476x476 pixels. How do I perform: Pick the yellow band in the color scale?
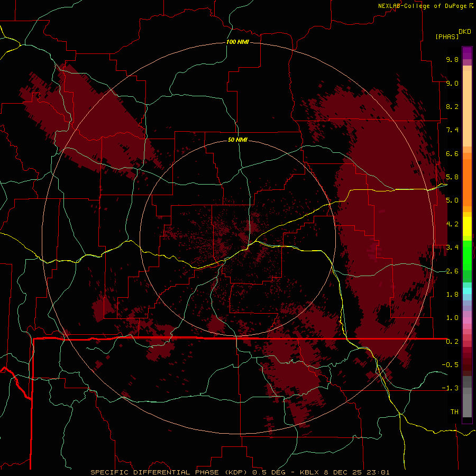point(467,226)
